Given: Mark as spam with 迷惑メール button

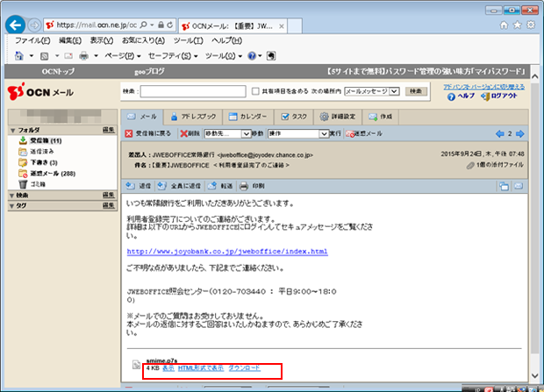Looking at the screenshot, I should (364, 133).
